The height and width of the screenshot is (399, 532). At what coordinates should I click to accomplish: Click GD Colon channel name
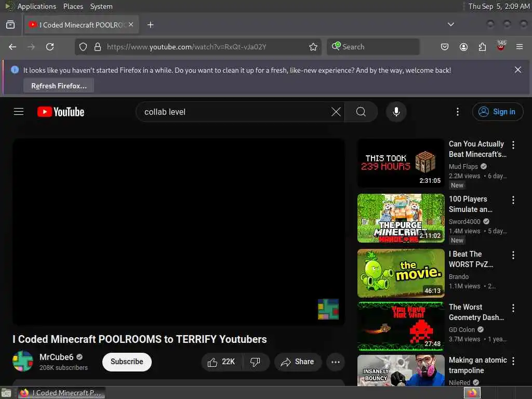tap(462, 329)
